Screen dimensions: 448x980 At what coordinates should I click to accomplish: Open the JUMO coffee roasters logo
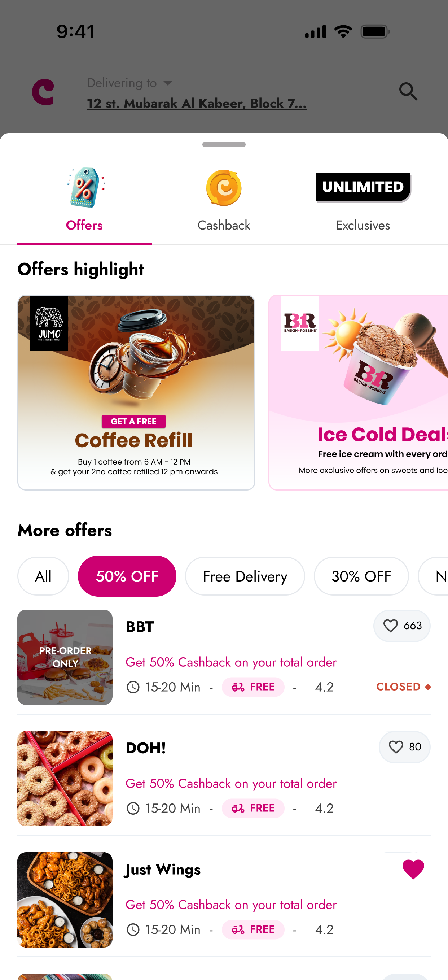(49, 323)
